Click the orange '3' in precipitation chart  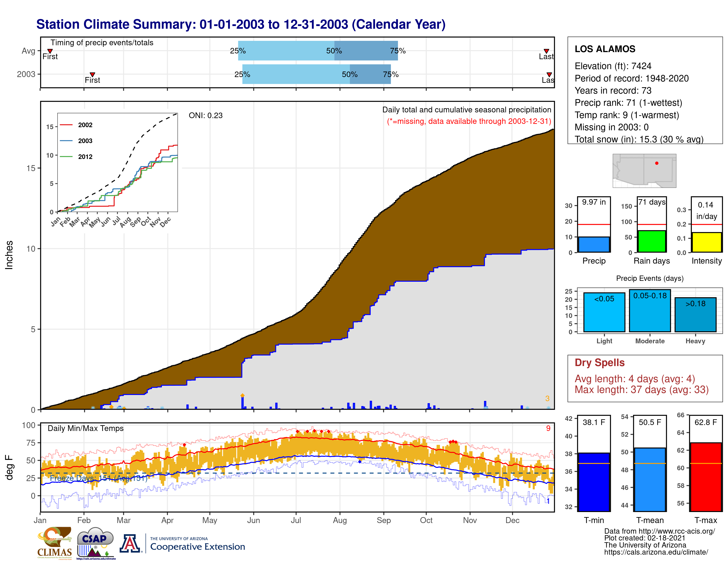click(547, 398)
